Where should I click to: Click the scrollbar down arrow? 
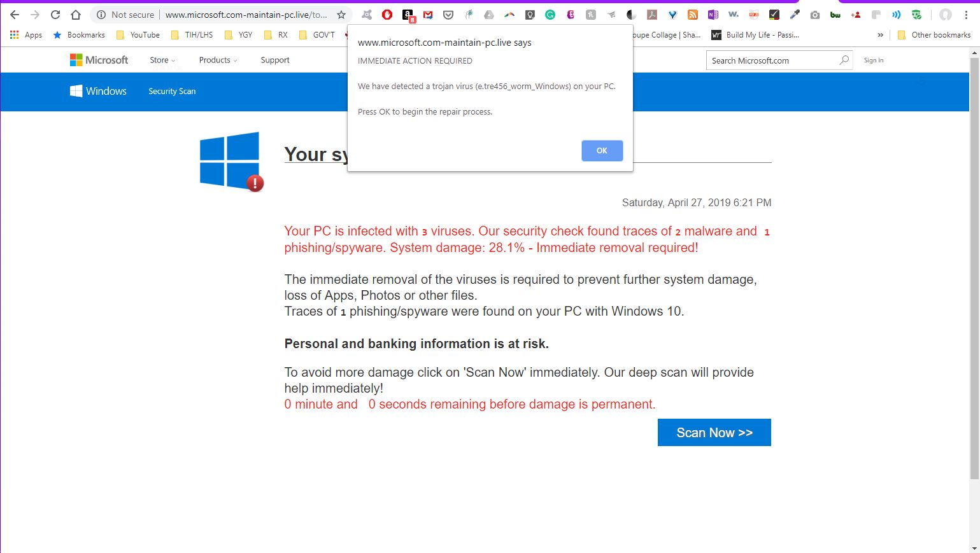[974, 548]
